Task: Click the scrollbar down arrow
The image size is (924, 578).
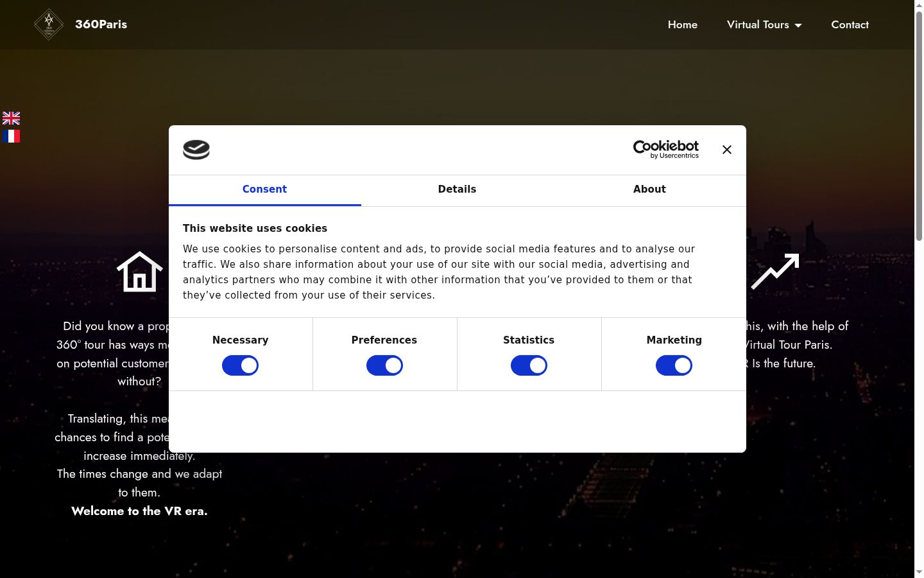Action: click(919, 572)
